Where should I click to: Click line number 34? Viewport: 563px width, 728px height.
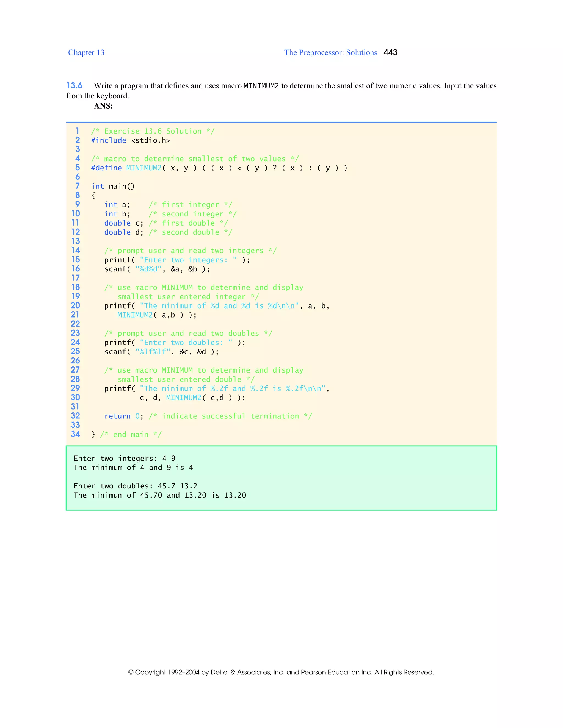click(75, 434)
